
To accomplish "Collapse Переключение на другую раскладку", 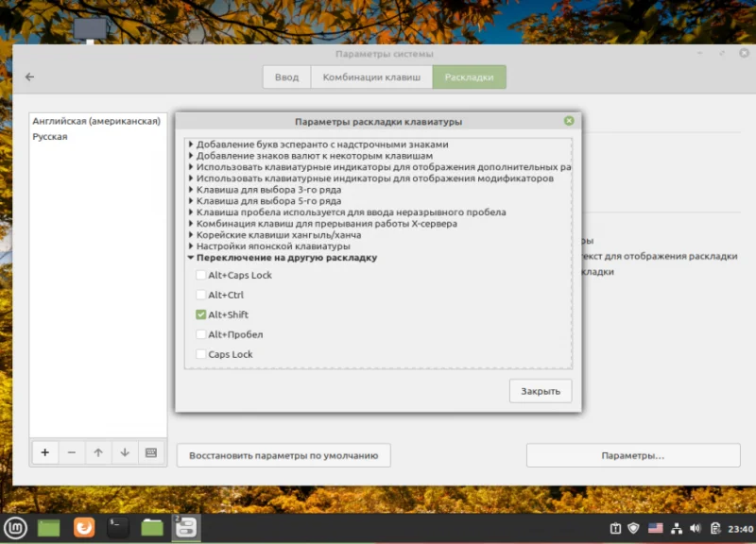I will (191, 258).
